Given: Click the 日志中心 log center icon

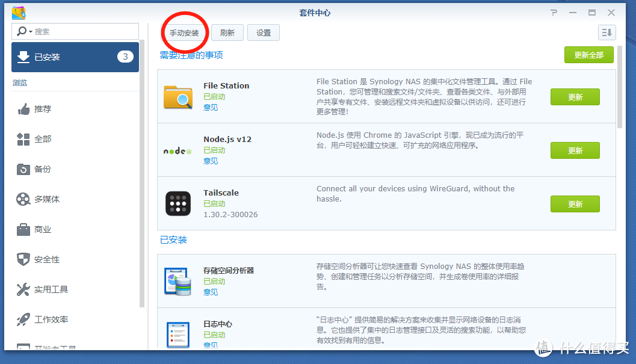Looking at the screenshot, I should pos(178,335).
